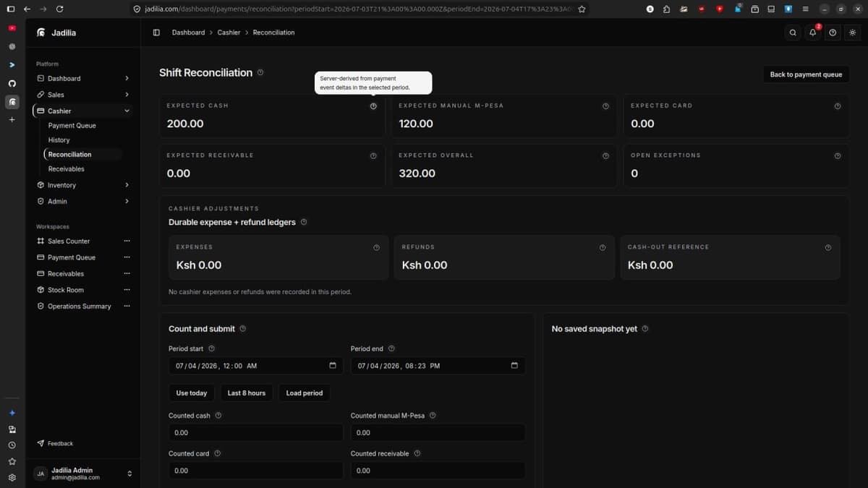This screenshot has width=868, height=488.
Task: Open Operations Summary workspace options menu
Action: coord(127,306)
